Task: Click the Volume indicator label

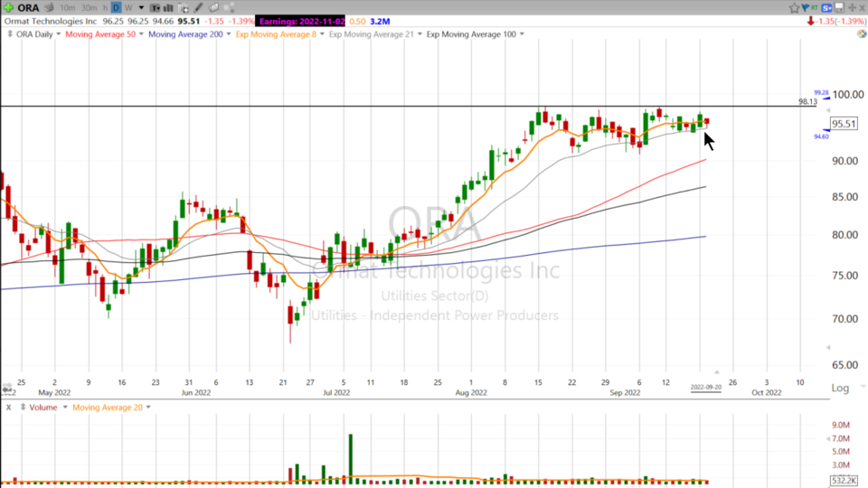Action: 43,408
